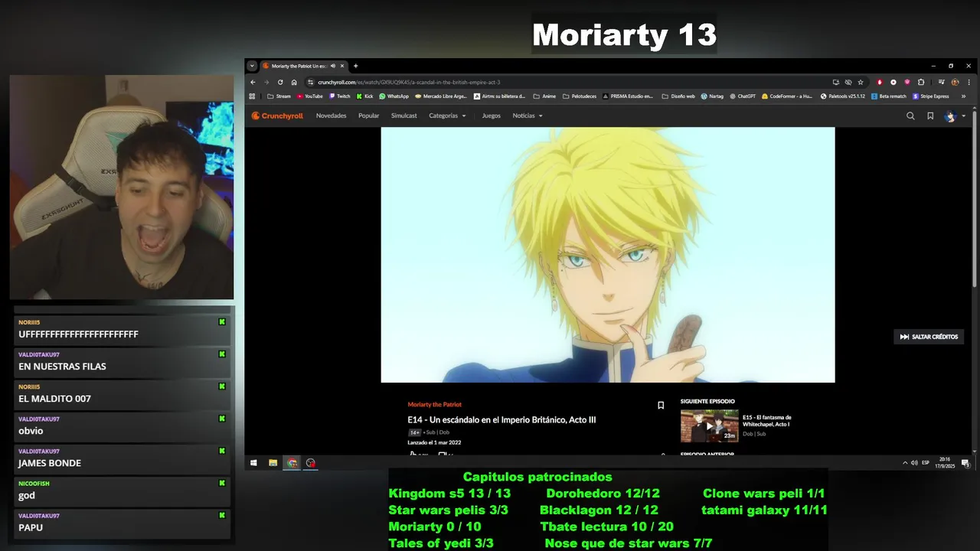This screenshot has height=551, width=980.
Task: Select the Moriarty the Patriot browser tab
Action: [305, 66]
